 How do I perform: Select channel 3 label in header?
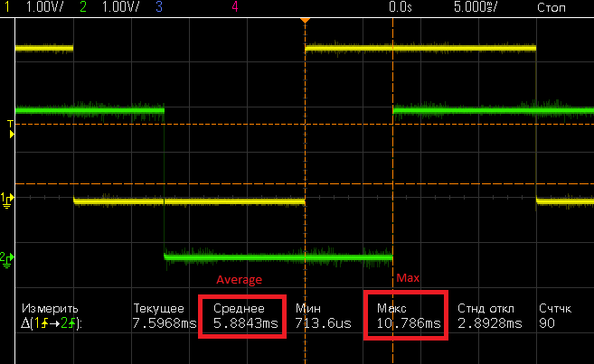[x=159, y=7]
